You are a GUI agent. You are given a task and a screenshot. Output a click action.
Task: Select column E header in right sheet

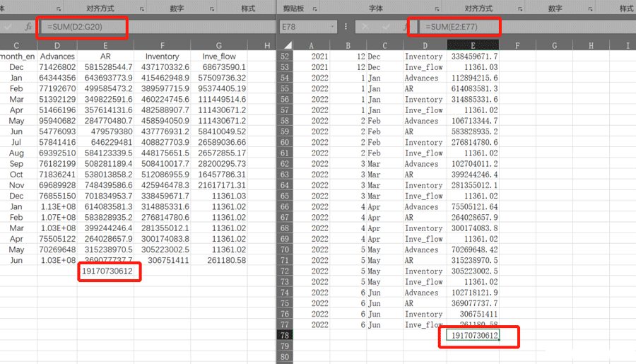coord(473,45)
